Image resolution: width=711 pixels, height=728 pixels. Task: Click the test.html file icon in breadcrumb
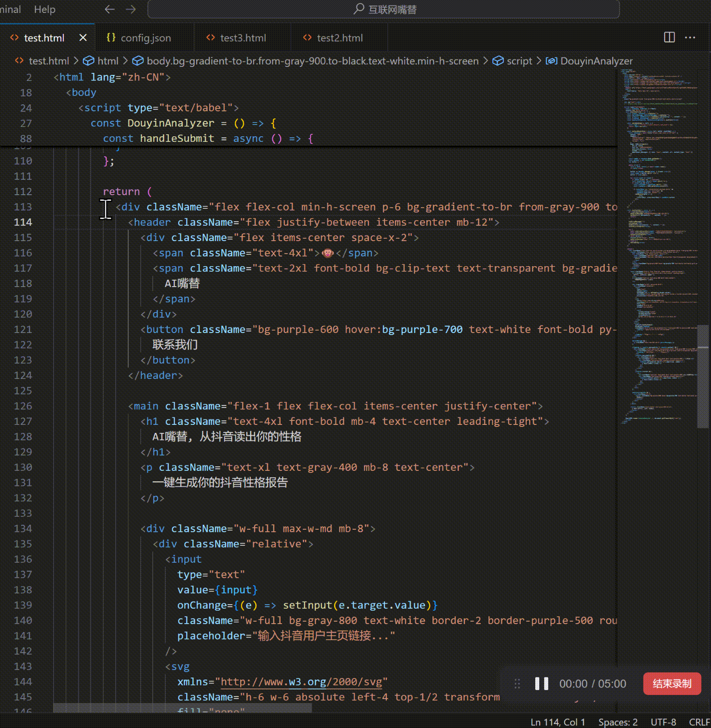pyautogui.click(x=19, y=61)
